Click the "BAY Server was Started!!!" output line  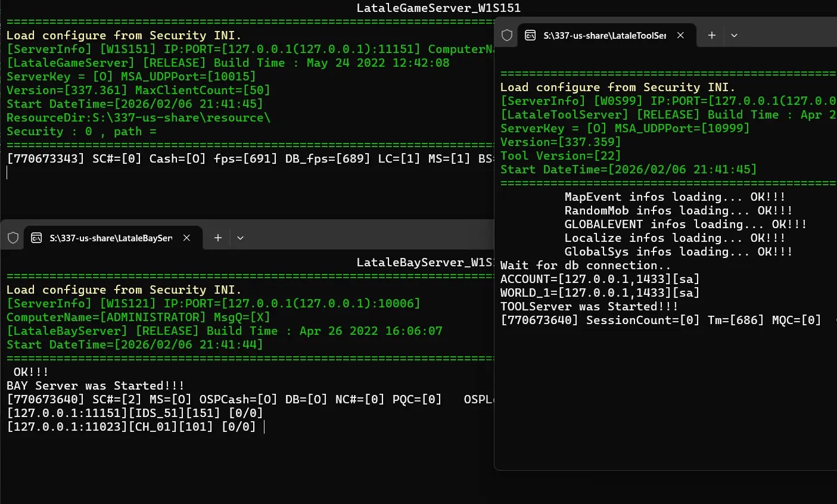click(x=95, y=385)
